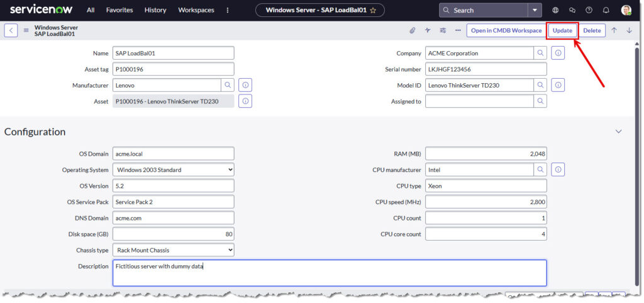The height and width of the screenshot is (303, 644).
Task: Click the Serial number input field
Action: [486, 69]
